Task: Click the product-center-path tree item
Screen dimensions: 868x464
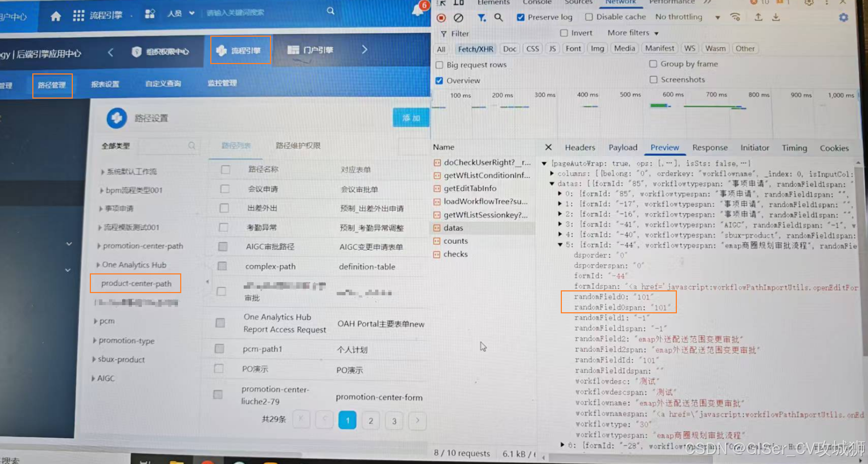Action: (x=136, y=283)
